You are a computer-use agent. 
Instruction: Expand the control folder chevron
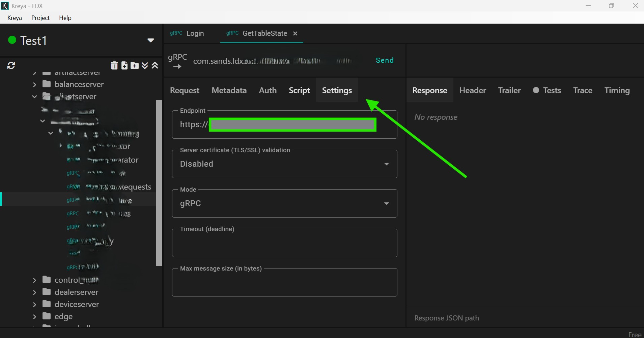[34, 280]
